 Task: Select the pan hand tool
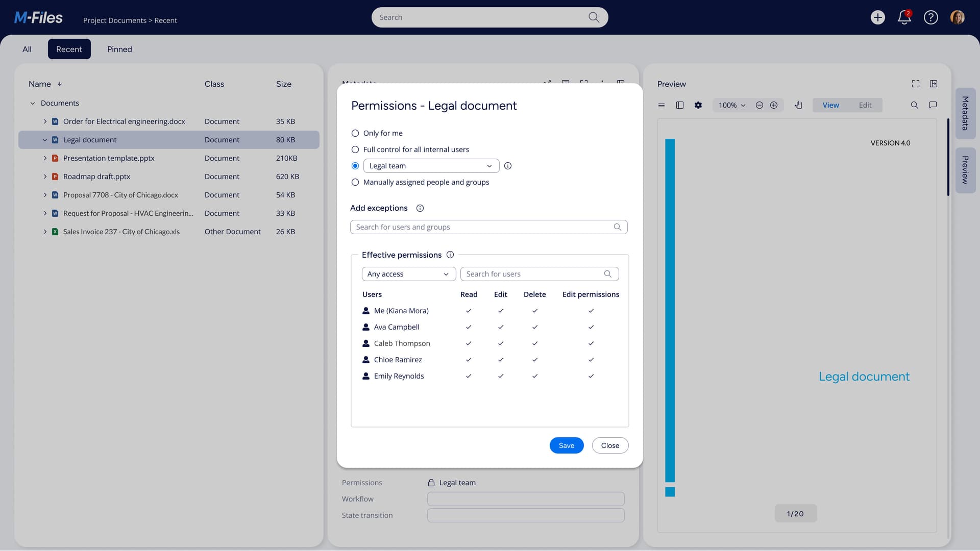798,105
